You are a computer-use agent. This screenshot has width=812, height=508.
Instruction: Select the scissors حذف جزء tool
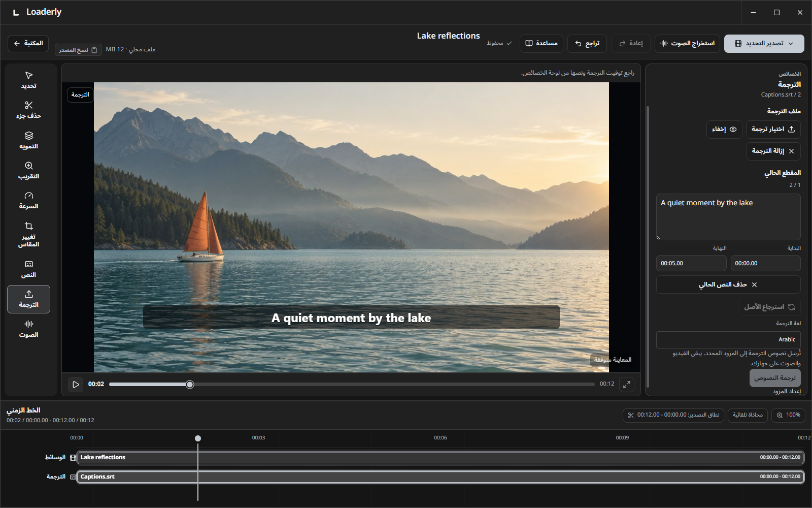coord(28,110)
